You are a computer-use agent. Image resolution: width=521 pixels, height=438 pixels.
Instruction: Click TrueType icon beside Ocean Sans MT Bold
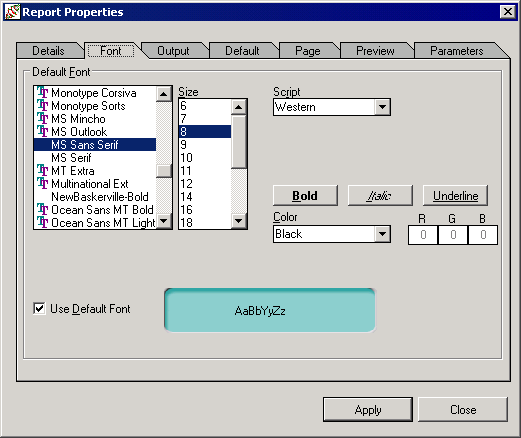pyautogui.click(x=42, y=209)
